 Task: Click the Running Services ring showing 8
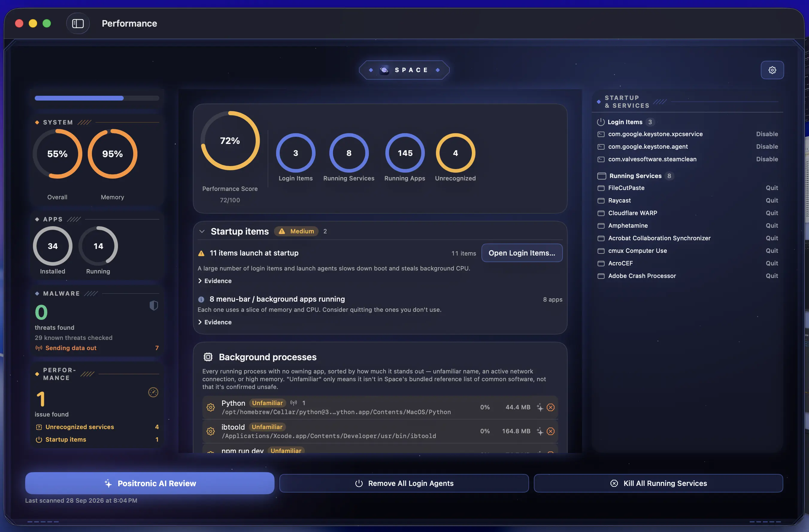coord(349,153)
